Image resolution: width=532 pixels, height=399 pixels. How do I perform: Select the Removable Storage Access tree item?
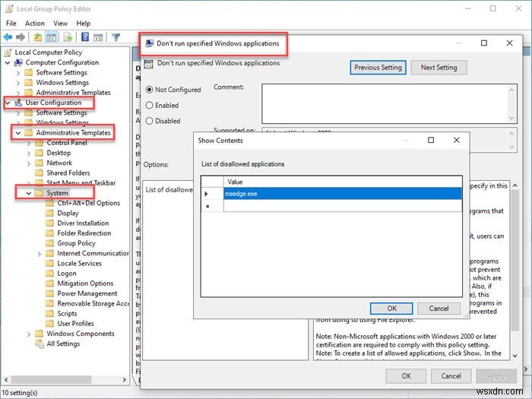93,304
